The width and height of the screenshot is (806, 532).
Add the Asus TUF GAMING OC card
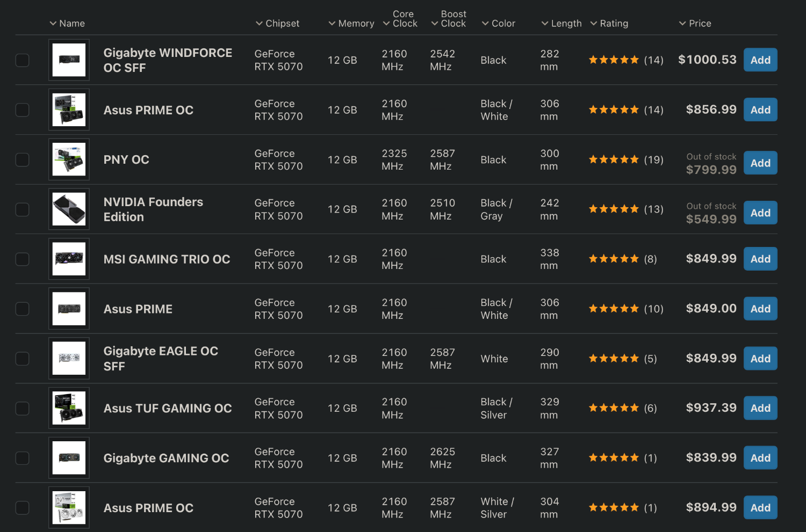[x=760, y=408]
